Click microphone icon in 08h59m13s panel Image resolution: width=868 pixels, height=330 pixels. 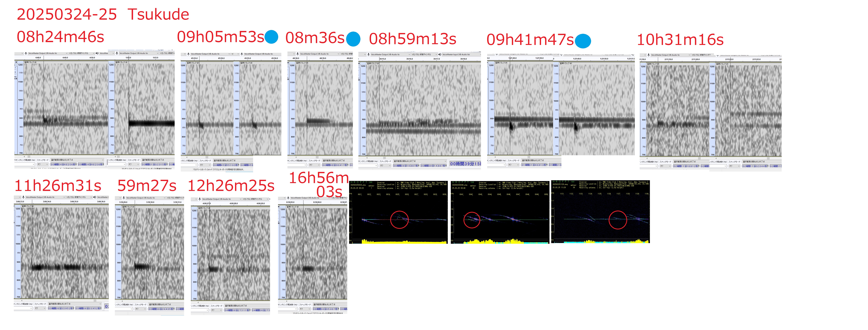point(369,54)
